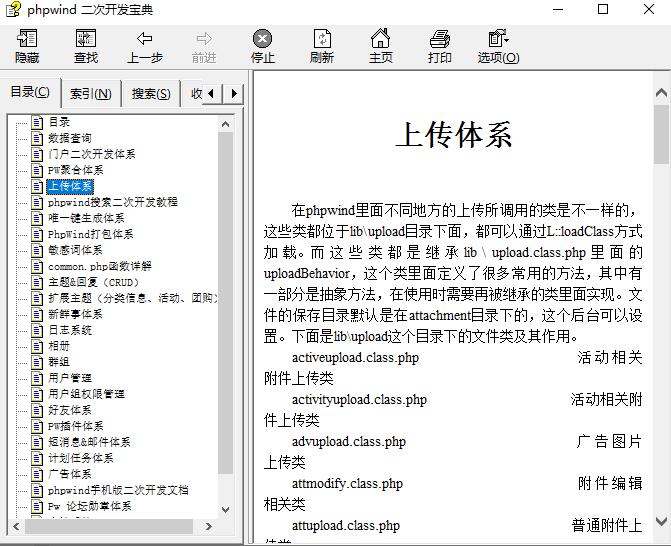671x546 pixels.
Task: Select the 目录(C) tab
Action: [30, 93]
